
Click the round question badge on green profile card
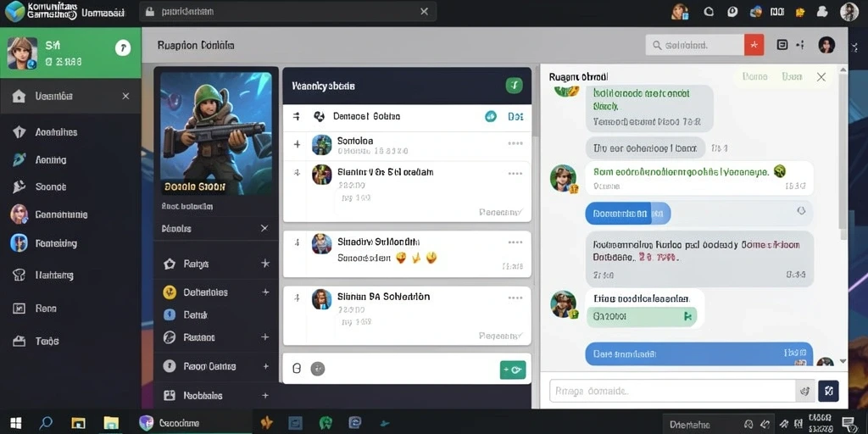click(x=122, y=48)
